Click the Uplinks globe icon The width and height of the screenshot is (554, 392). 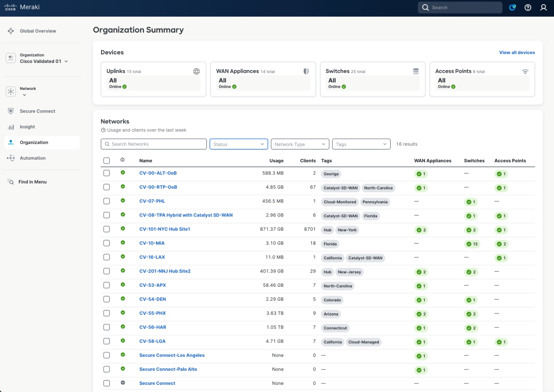196,71
